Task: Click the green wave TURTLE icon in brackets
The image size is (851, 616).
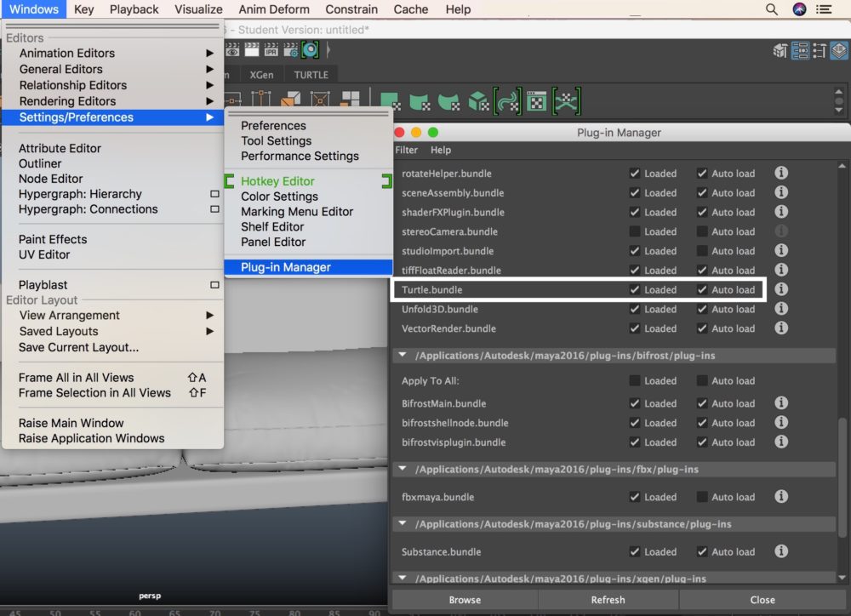Action: pos(507,101)
